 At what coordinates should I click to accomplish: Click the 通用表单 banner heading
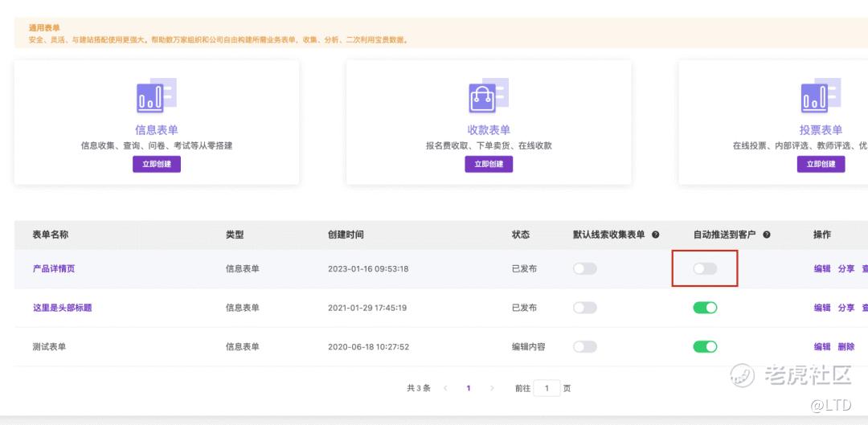44,27
